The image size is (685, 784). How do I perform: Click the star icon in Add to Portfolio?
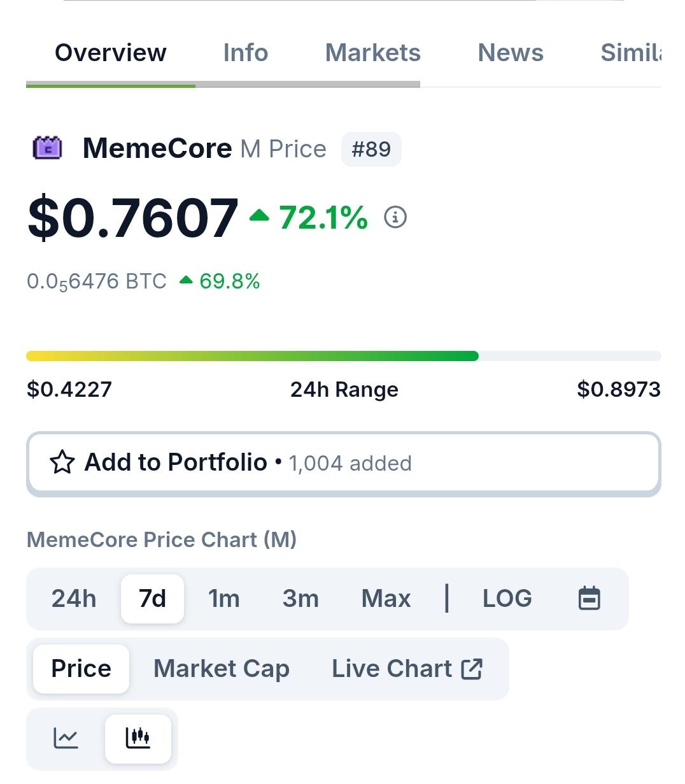(x=62, y=462)
